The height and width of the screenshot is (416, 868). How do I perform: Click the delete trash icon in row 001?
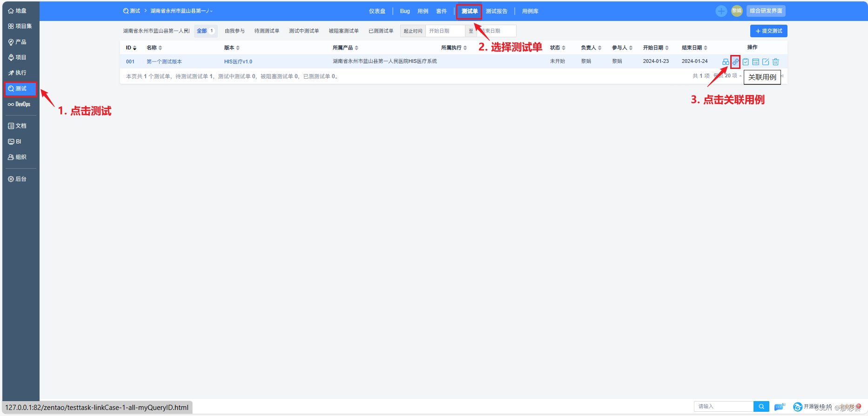coord(776,61)
